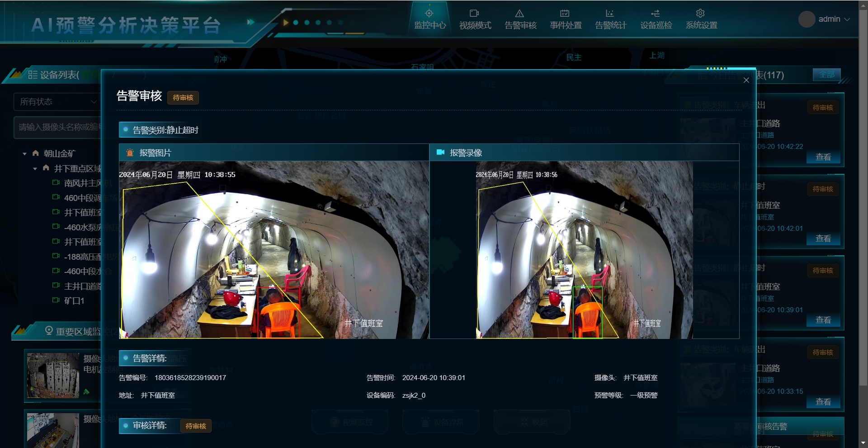
Task: Click the 待审核 badge beside dialog title
Action: point(183,98)
